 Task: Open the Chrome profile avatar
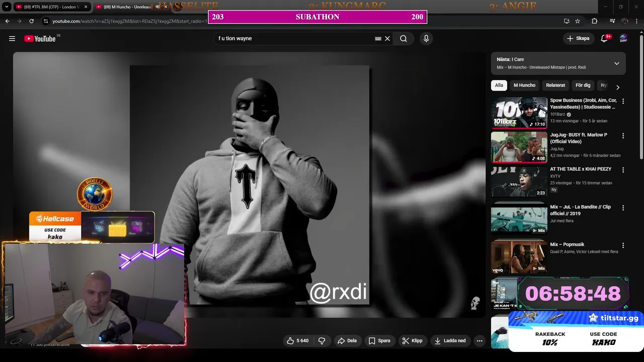click(x=625, y=21)
